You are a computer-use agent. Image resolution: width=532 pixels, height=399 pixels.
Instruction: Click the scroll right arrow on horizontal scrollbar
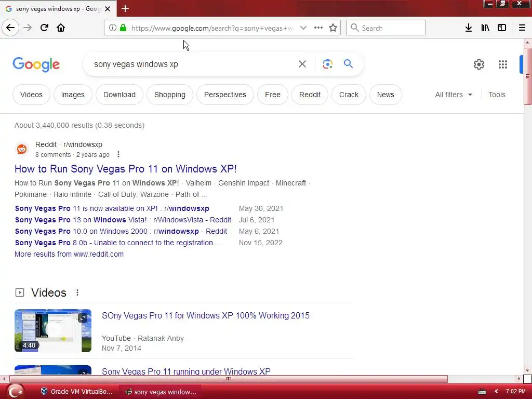coord(518,379)
